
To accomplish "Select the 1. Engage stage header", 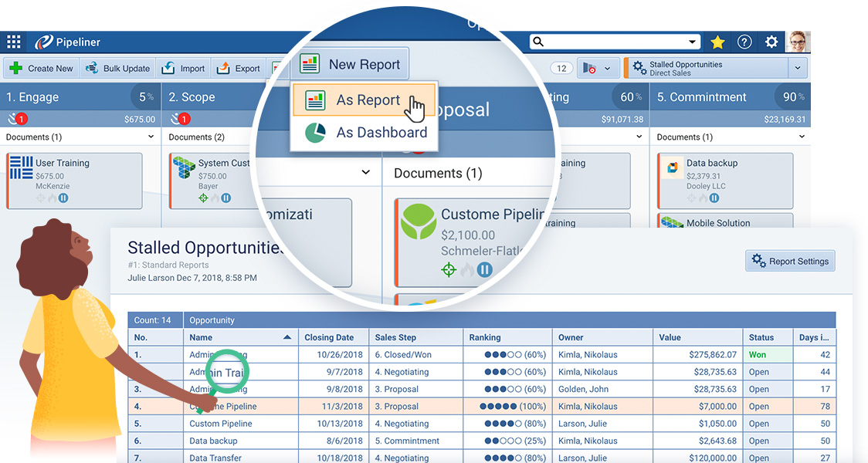I will [81, 96].
